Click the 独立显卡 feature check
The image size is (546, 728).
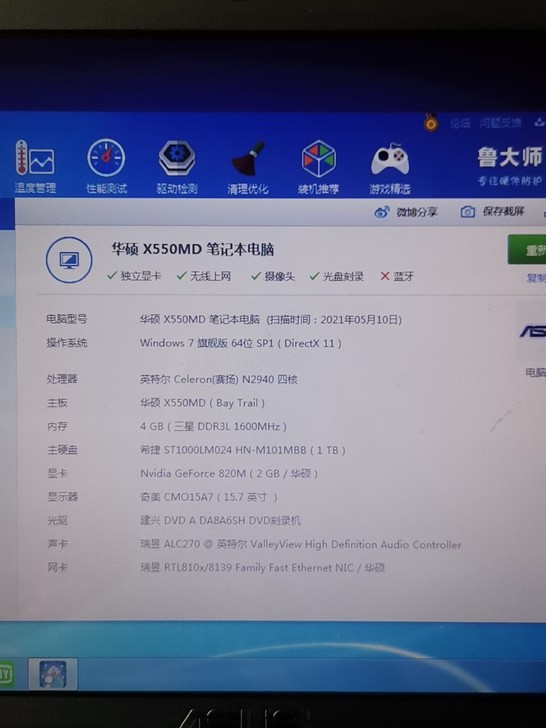point(134,276)
